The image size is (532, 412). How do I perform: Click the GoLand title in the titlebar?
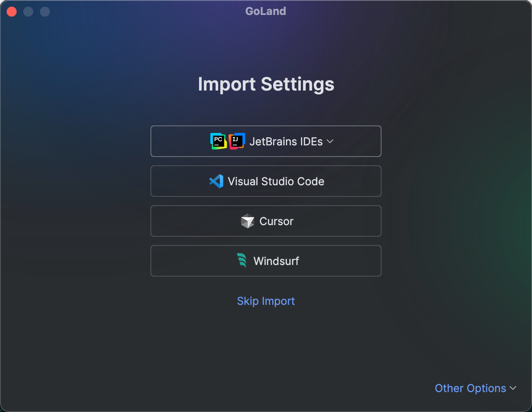point(266,11)
